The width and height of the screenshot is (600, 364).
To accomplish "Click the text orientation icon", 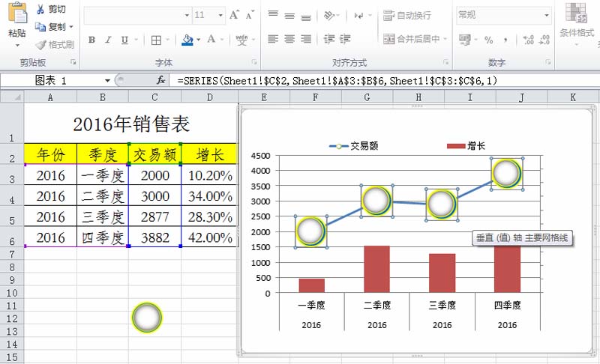I will pos(328,15).
